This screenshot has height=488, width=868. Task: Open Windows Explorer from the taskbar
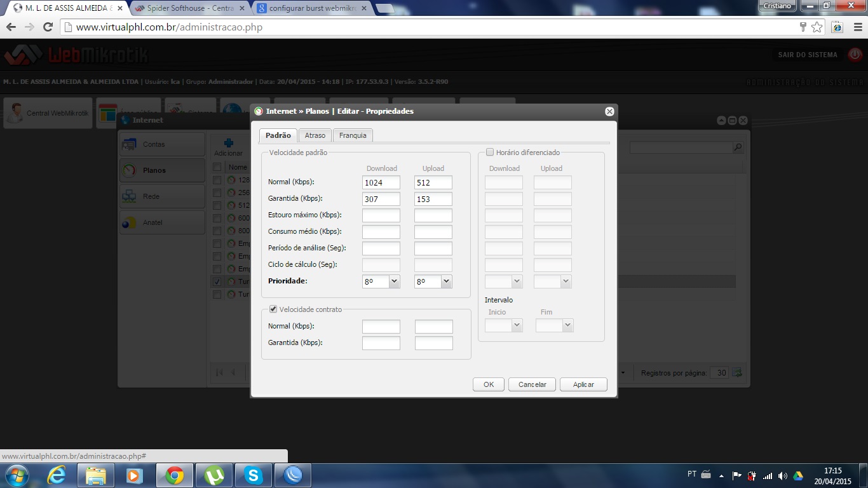coord(96,475)
